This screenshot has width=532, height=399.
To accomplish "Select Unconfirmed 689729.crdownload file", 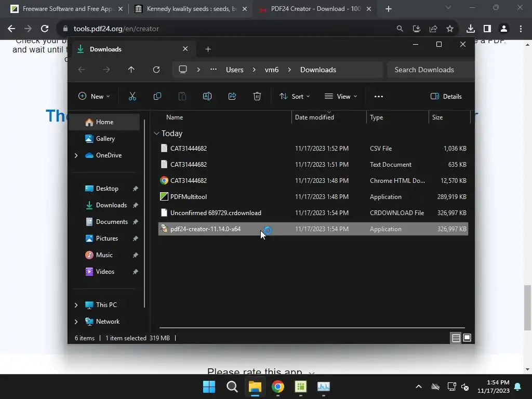I will point(313,213).
